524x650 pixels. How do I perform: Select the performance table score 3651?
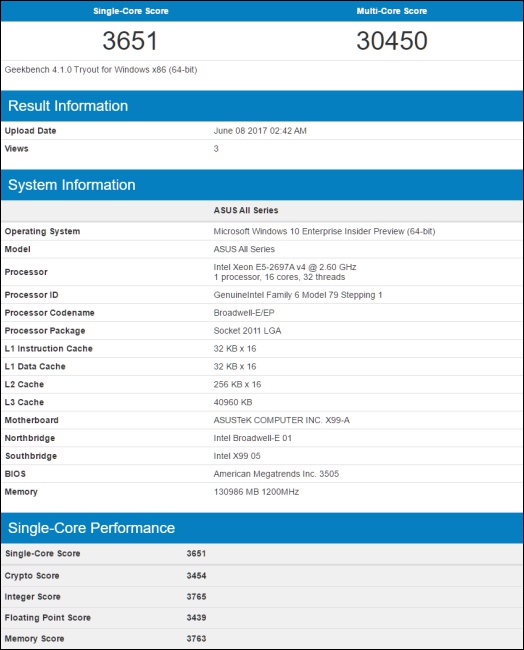pyautogui.click(x=196, y=553)
